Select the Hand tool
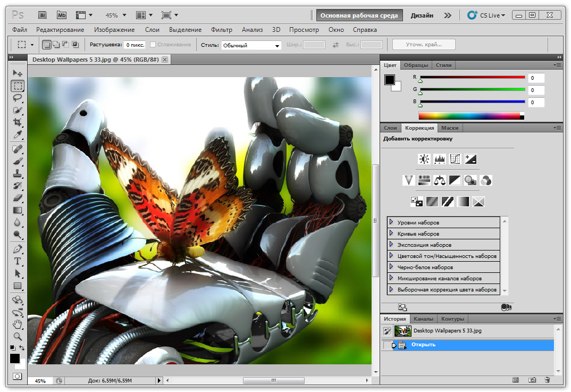Viewport: 571px width, 392px height. [x=18, y=324]
